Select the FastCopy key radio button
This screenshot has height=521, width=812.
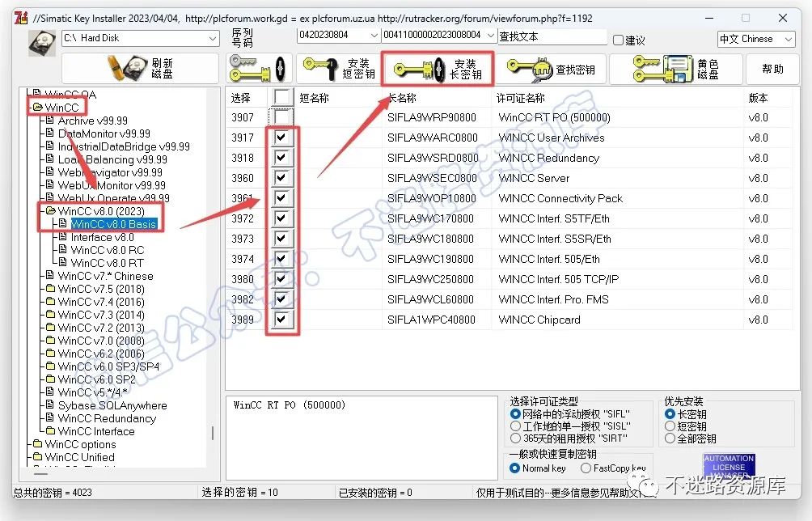coord(586,468)
